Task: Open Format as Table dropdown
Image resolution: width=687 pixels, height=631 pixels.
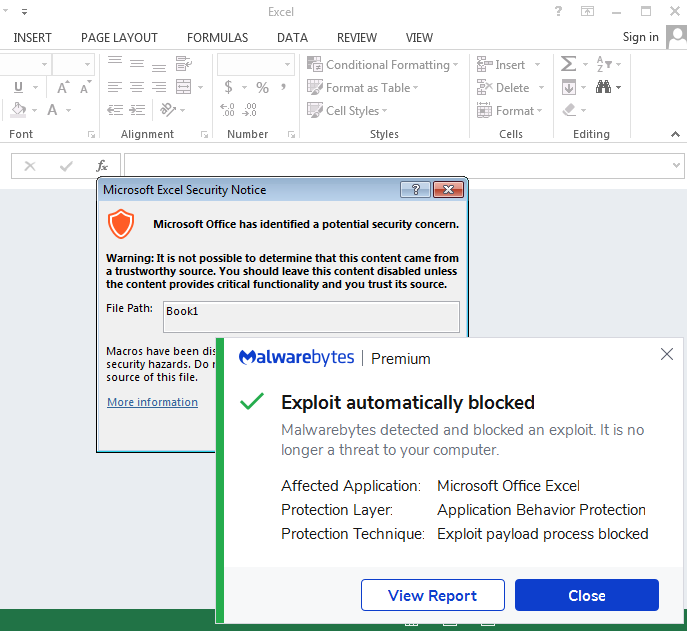Action: point(363,88)
